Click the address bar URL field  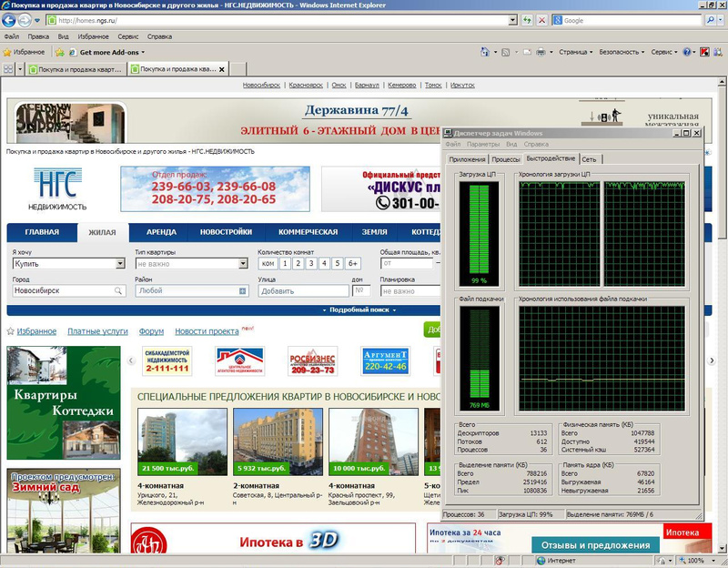[278, 20]
